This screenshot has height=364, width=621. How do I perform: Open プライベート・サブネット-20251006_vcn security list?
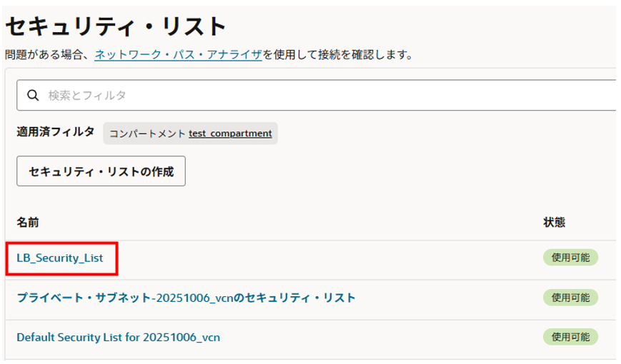point(186,297)
